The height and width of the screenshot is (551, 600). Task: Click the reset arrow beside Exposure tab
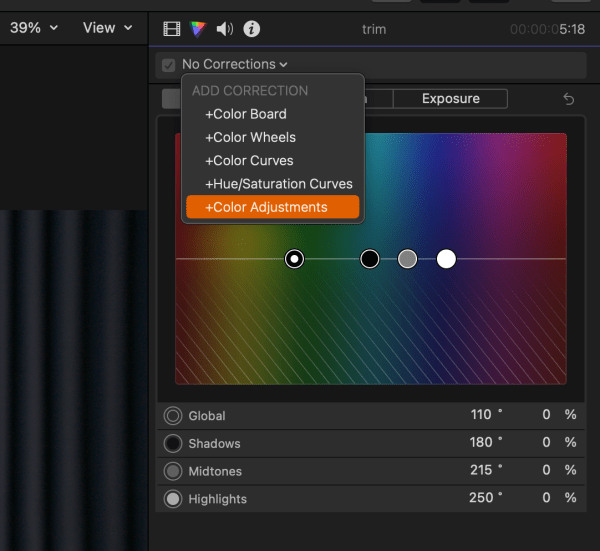569,99
